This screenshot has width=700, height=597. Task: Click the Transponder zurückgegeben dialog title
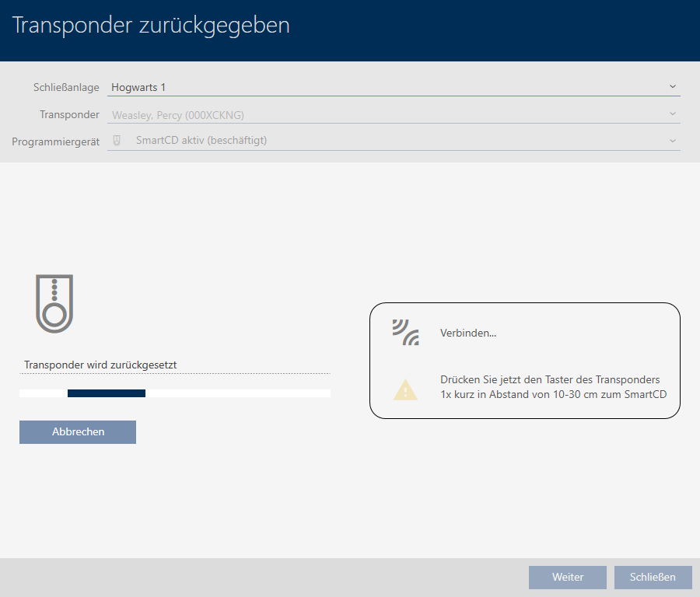point(152,25)
